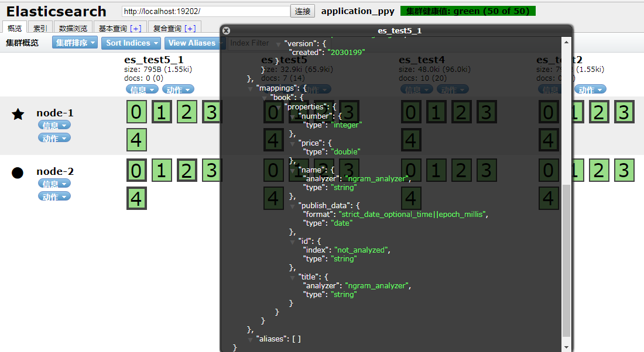This screenshot has height=352, width=644.
Task: Focus the localhost:19202 URL input field
Action: [205, 11]
